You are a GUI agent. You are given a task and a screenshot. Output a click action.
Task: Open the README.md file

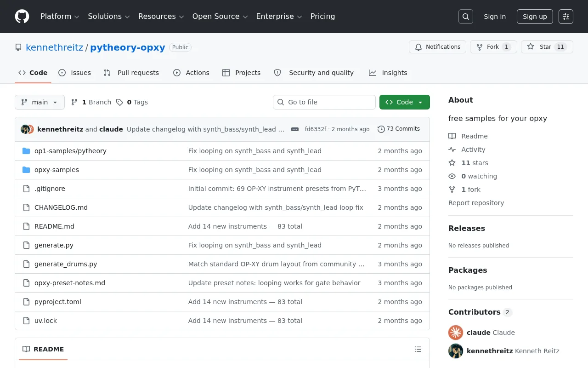pos(54,226)
